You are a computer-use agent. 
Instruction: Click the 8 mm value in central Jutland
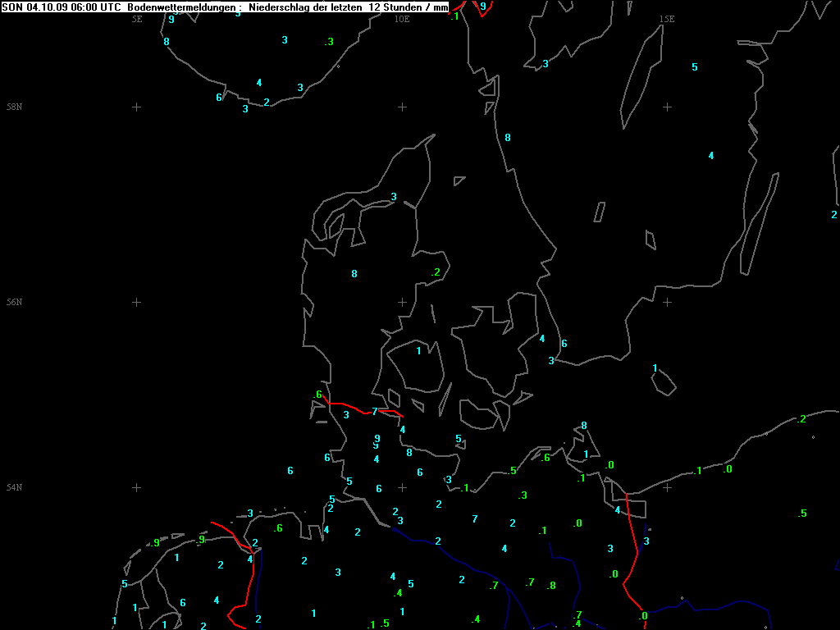[354, 274]
